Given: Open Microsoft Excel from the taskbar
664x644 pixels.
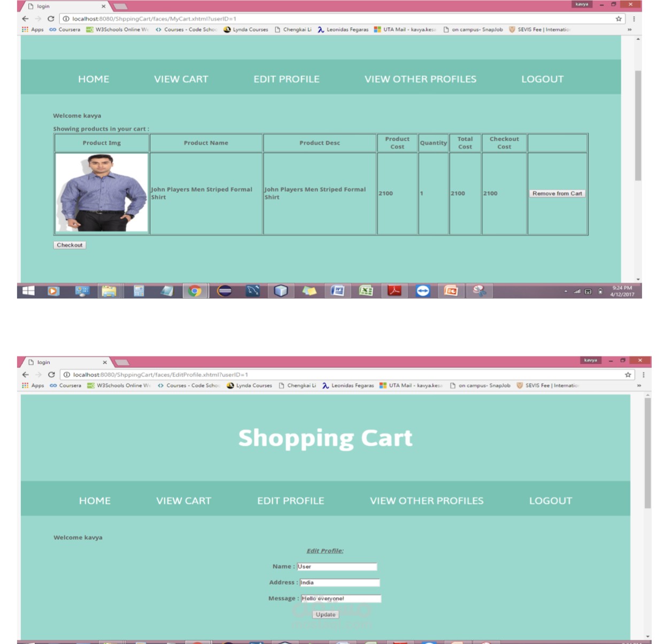Looking at the screenshot, I should click(x=366, y=291).
